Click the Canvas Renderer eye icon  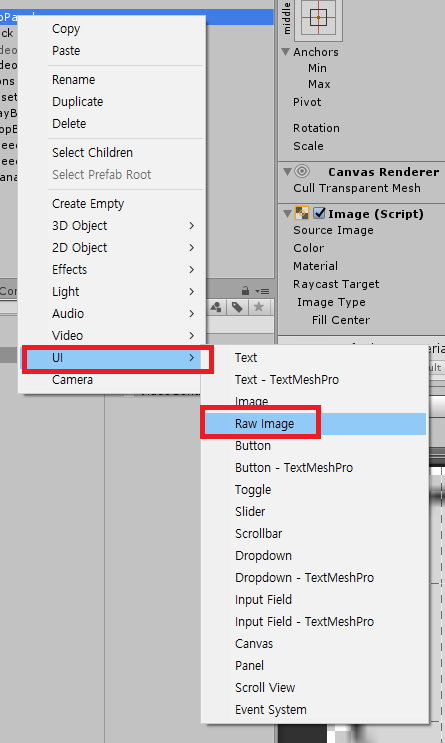tap(302, 171)
